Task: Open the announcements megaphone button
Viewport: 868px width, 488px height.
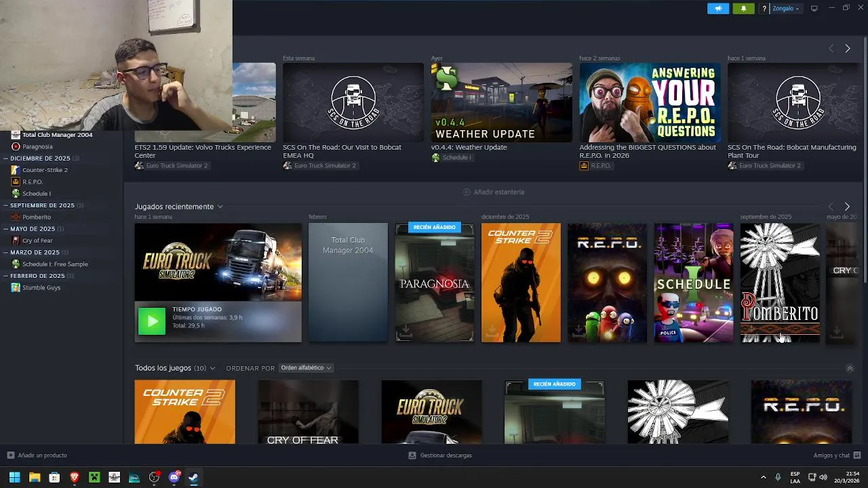Action: pyautogui.click(x=718, y=8)
